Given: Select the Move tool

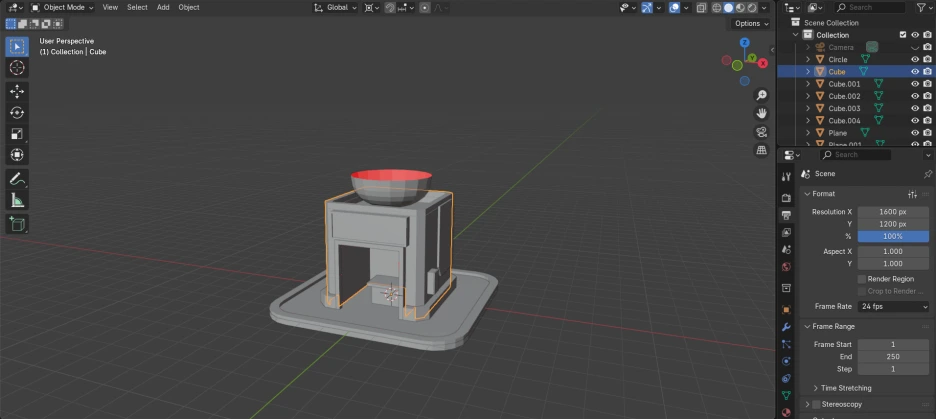Looking at the screenshot, I should pyautogui.click(x=17, y=91).
